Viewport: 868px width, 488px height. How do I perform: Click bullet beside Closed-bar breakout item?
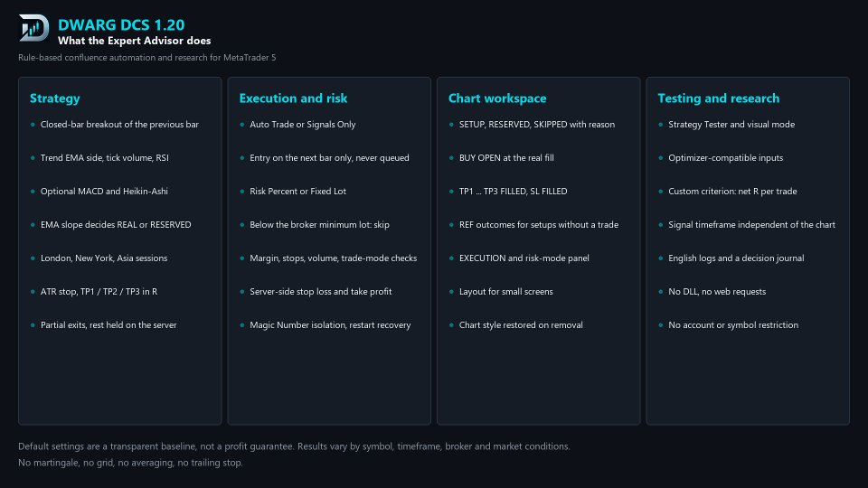point(33,125)
